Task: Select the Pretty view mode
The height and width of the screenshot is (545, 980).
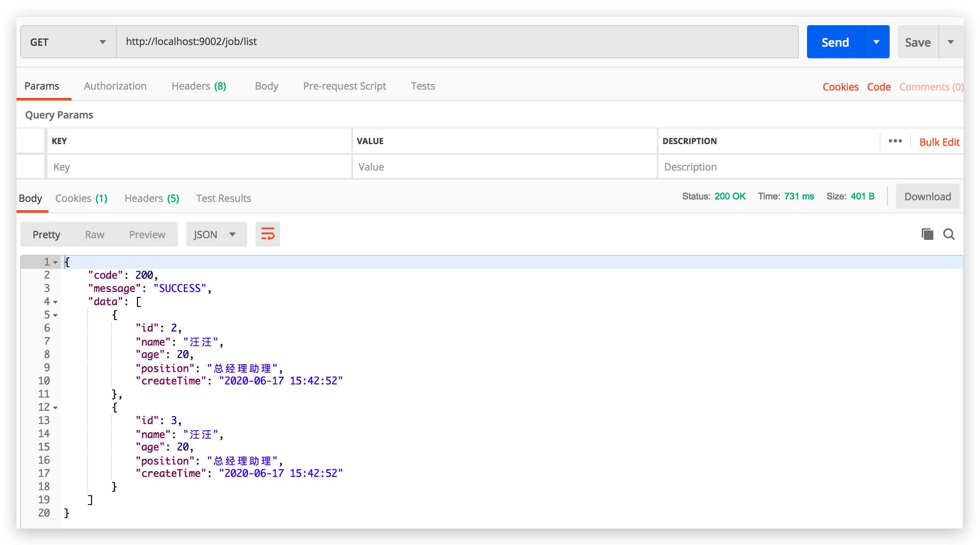Action: 46,234
